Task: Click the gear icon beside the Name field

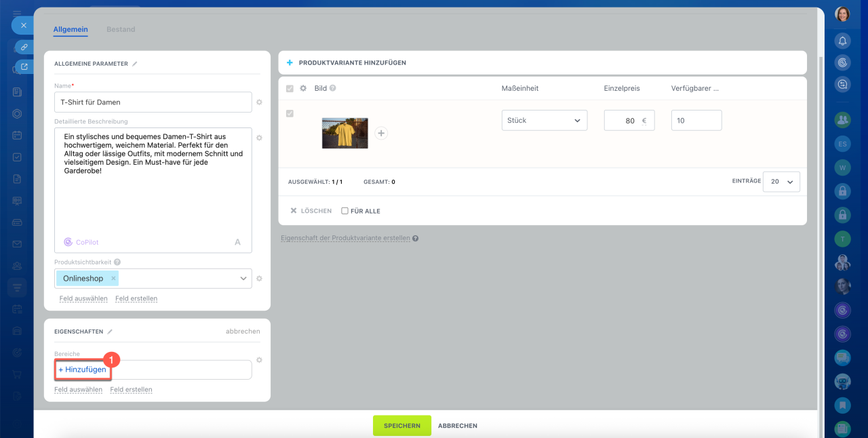Action: 259,102
